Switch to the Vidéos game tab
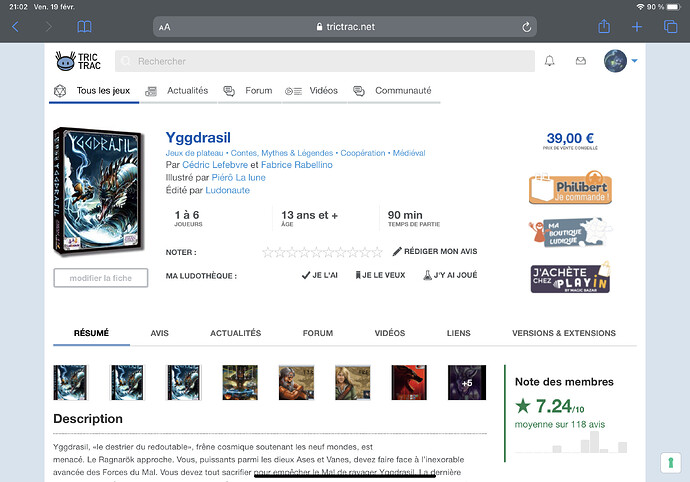Image resolution: width=690 pixels, height=482 pixels. coord(390,333)
